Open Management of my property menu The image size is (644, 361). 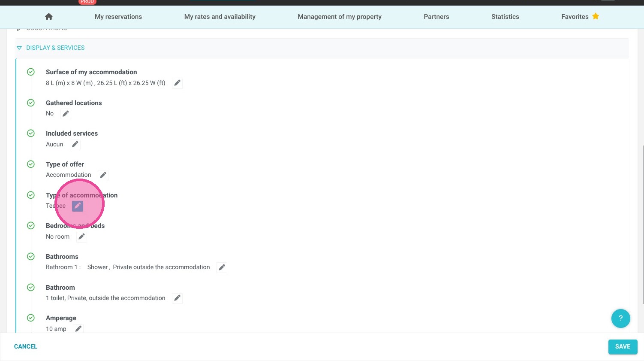[x=340, y=17]
